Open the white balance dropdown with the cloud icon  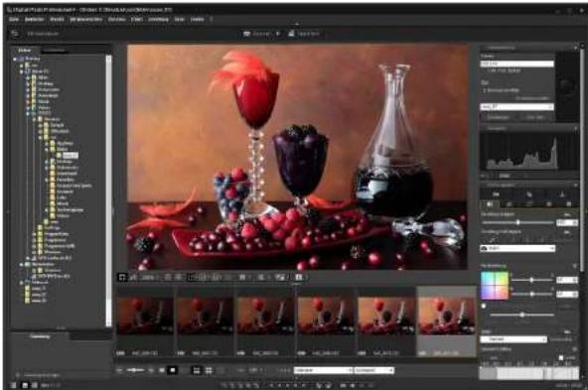pyautogui.click(x=517, y=248)
